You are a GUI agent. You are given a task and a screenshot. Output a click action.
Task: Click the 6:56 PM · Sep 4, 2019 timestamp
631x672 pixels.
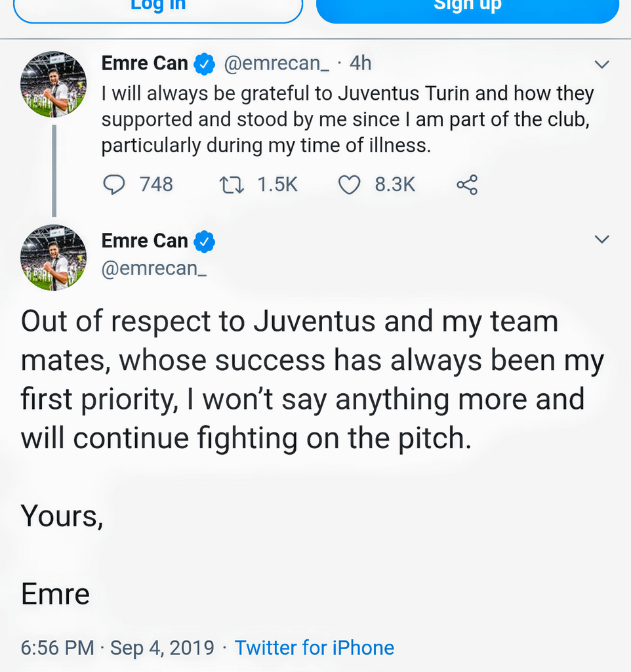coord(118,648)
